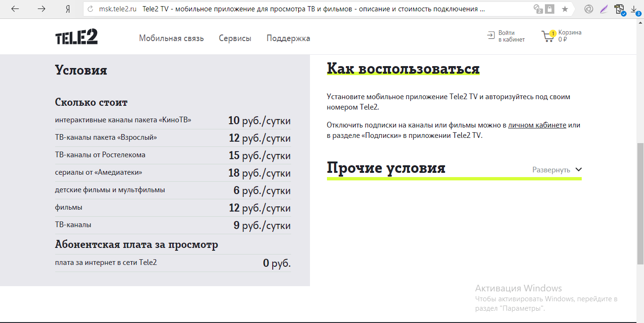Click the purple feather extension icon
Image resolution: width=644 pixels, height=323 pixels.
(x=604, y=9)
